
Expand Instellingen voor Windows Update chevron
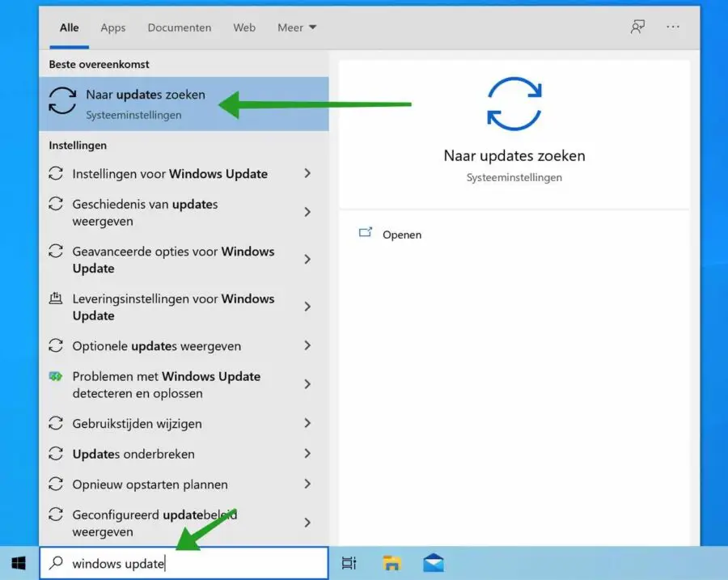(307, 173)
